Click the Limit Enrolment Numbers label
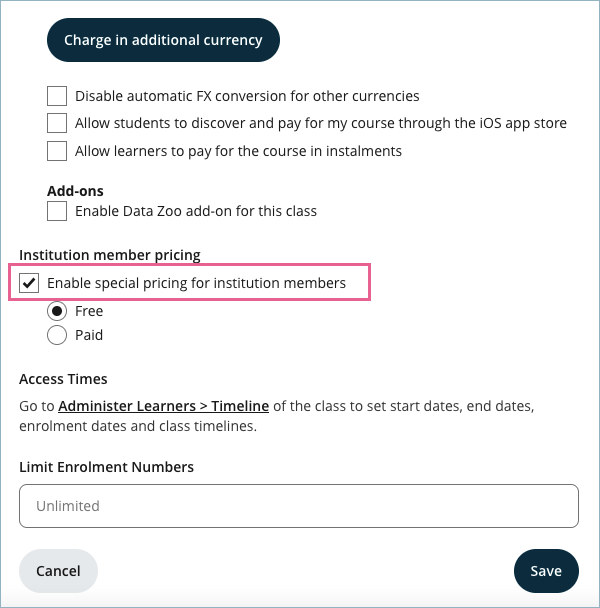Viewport: 600px width, 608px height. 106,467
